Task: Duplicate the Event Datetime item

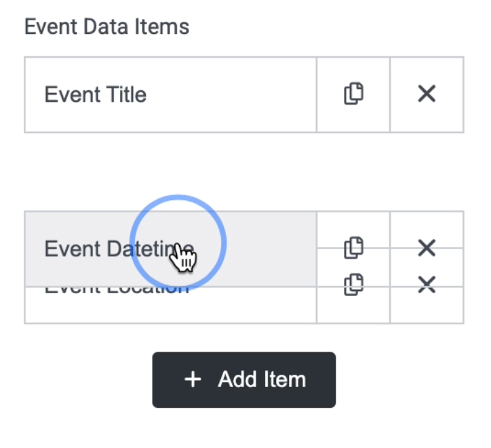Action: pyautogui.click(x=353, y=248)
